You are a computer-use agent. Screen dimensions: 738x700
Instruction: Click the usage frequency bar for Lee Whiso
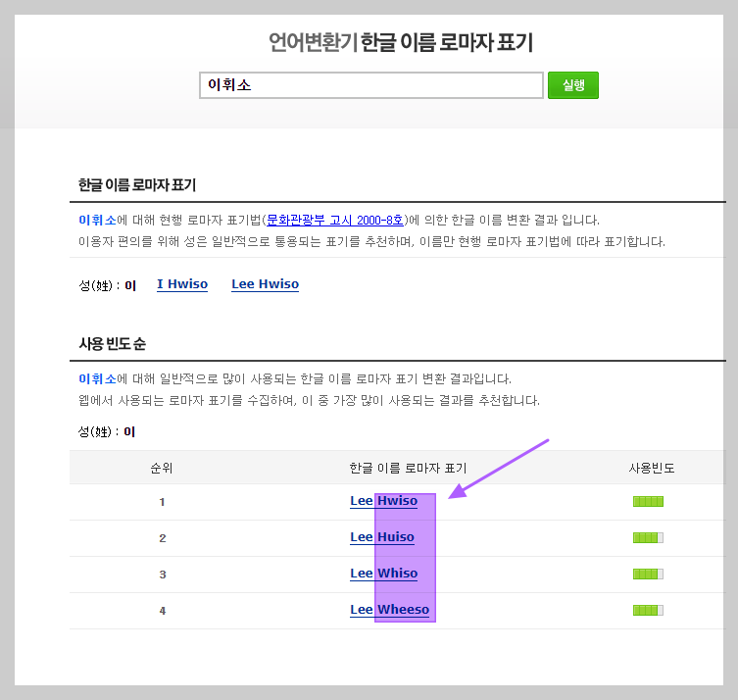tap(648, 574)
